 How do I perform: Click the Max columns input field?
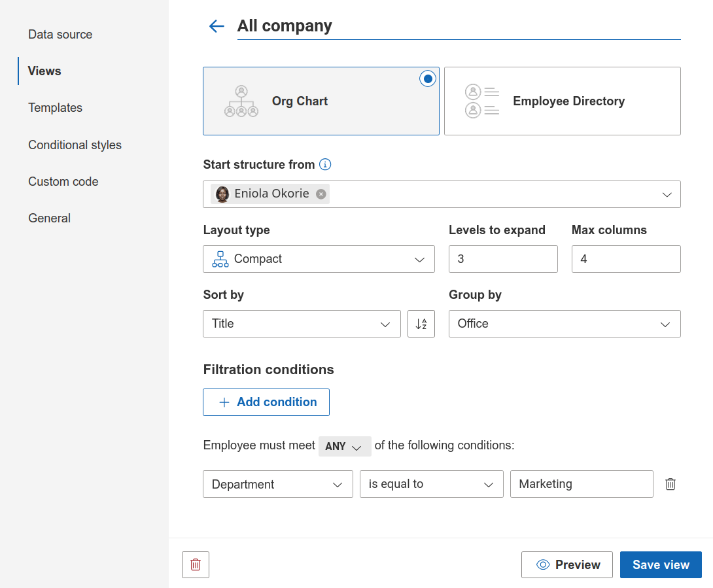click(x=626, y=259)
